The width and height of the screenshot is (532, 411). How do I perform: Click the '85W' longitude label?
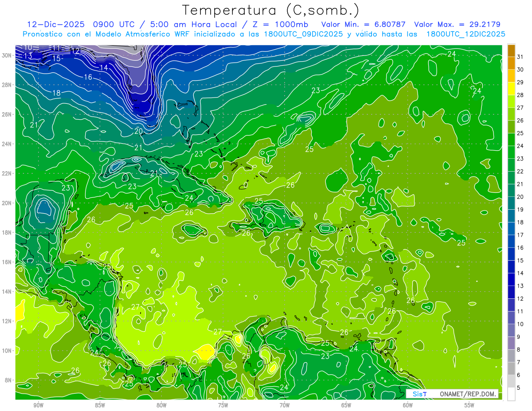tap(100, 406)
